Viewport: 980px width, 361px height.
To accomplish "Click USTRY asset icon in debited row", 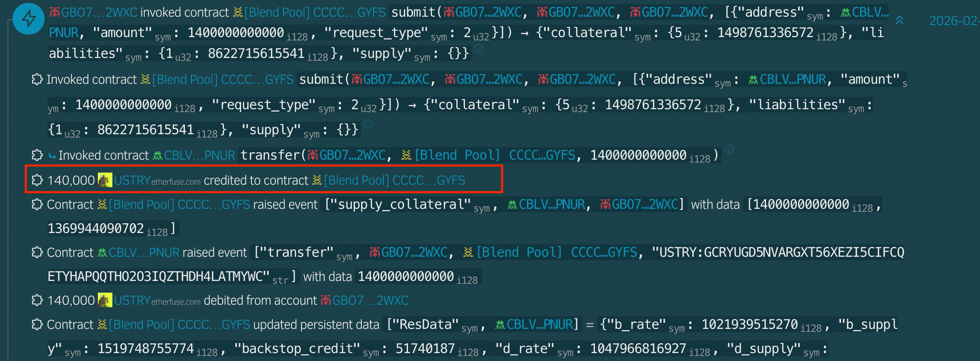I will tap(105, 300).
